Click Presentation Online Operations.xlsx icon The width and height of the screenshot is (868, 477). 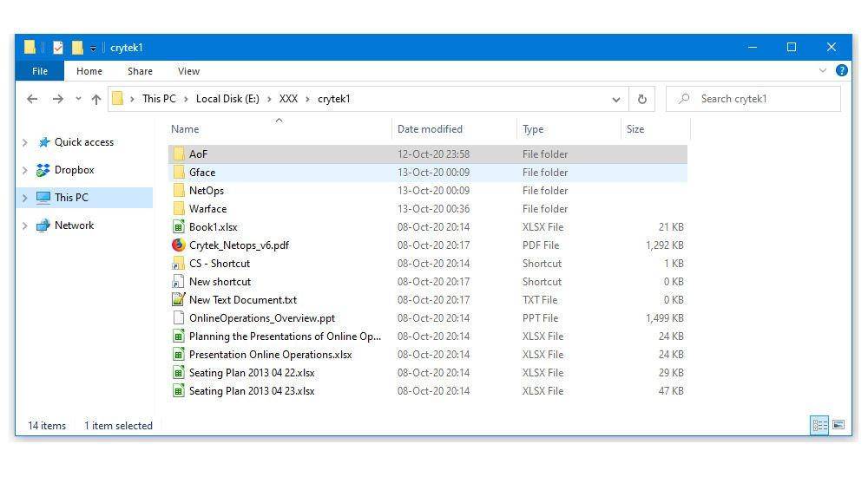[178, 355]
